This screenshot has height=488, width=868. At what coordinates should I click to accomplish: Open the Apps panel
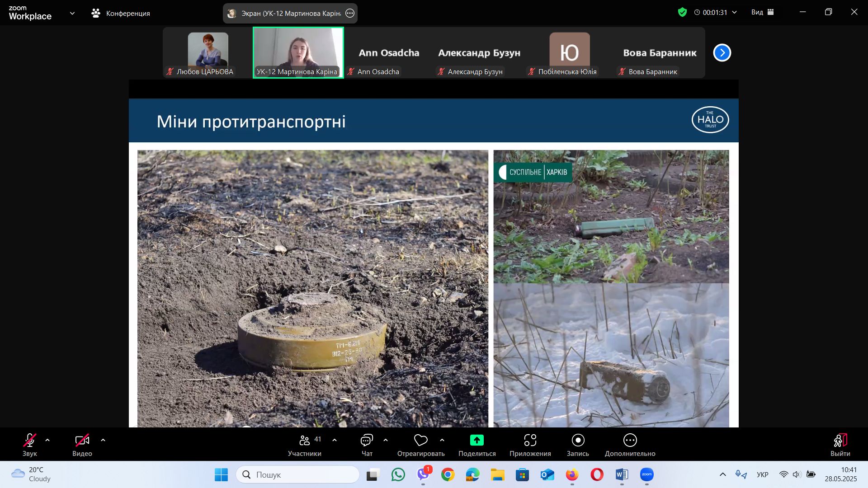530,440
